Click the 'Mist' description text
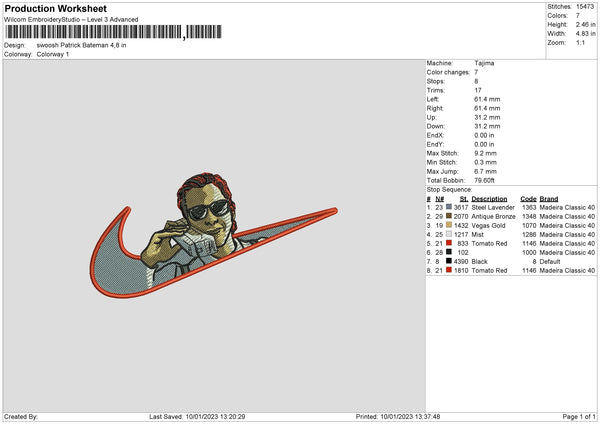Image resolution: width=600 pixels, height=424 pixels. pyautogui.click(x=477, y=235)
